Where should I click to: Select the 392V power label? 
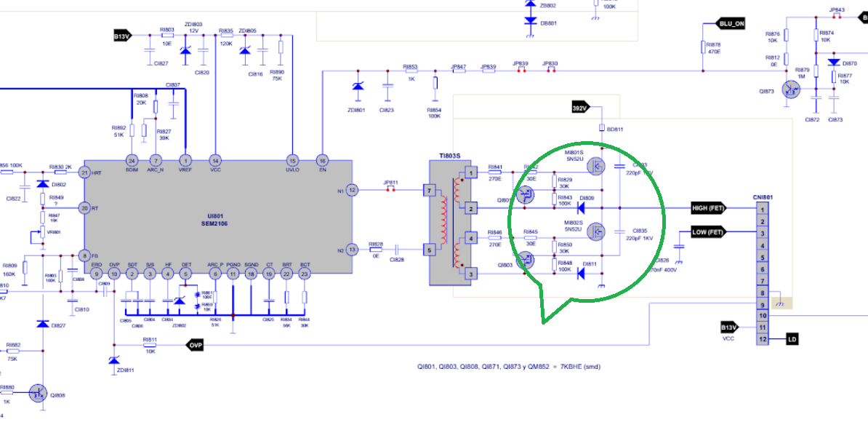point(581,108)
